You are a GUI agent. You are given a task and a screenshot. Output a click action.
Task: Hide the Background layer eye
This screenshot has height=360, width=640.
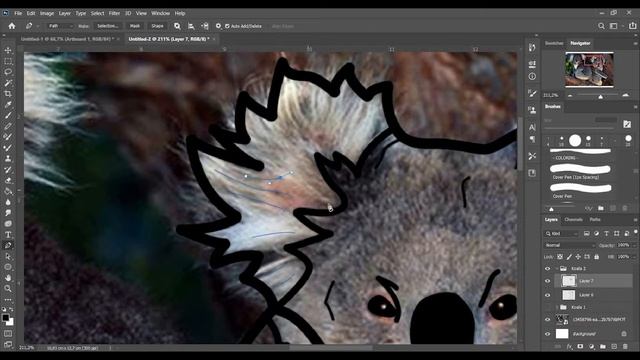548,334
